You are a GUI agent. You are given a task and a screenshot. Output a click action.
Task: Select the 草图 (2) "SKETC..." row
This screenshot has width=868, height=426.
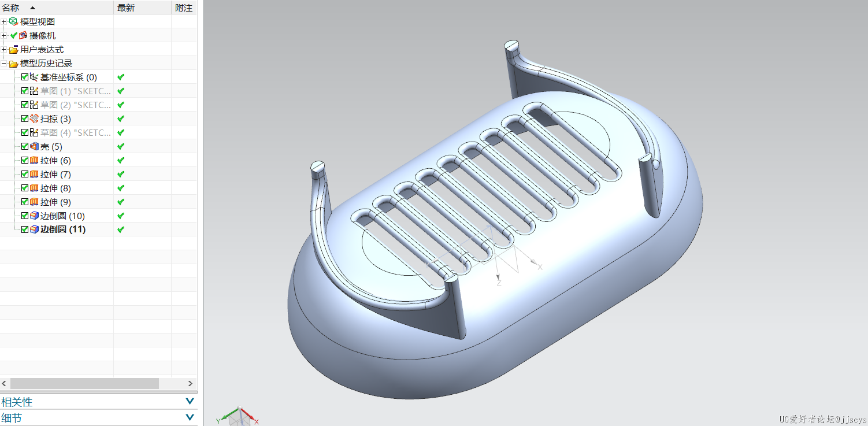[98, 105]
